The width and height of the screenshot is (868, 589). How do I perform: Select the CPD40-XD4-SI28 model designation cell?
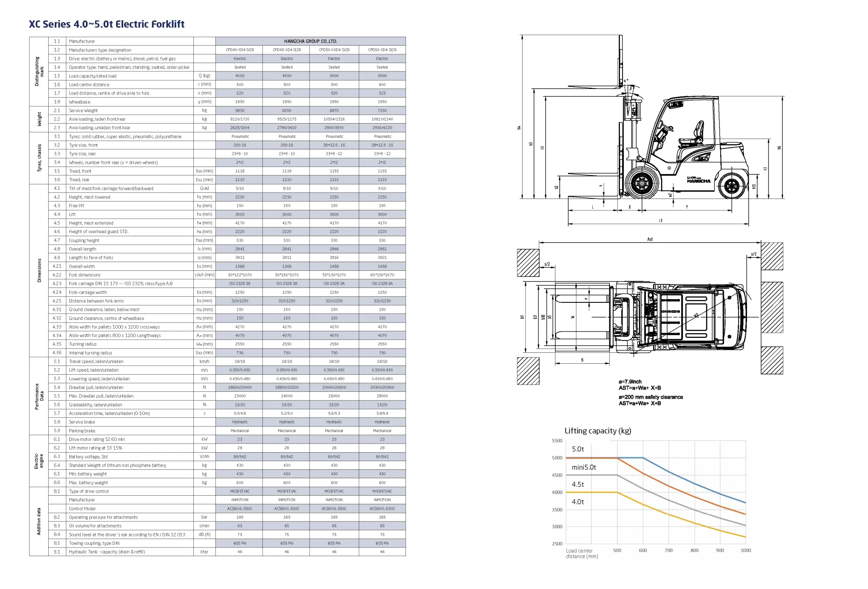click(x=240, y=50)
